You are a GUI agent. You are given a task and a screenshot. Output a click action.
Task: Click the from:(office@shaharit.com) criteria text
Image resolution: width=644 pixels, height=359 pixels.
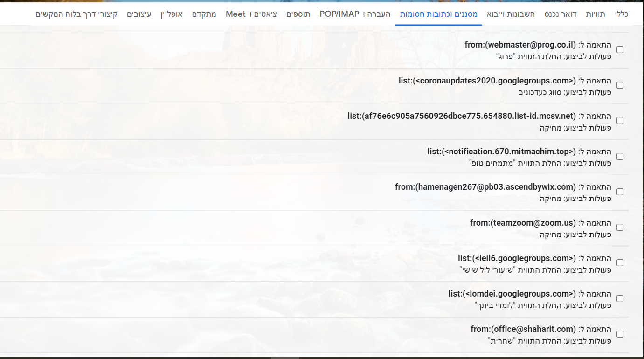click(524, 329)
